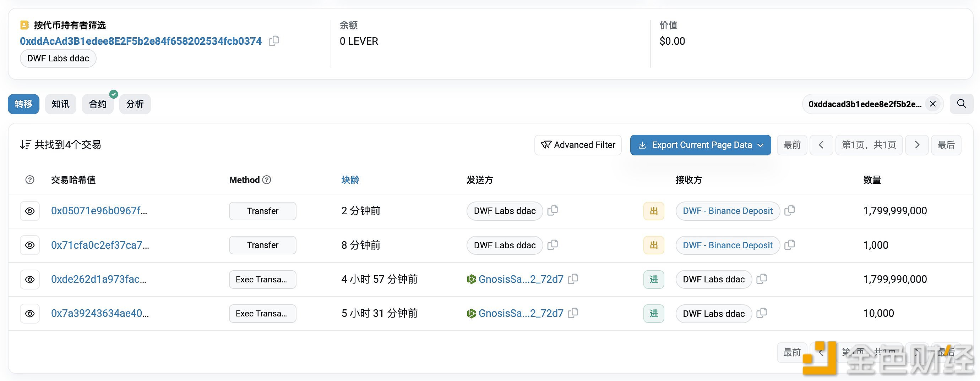
Task: Click Exec Transa... badge in 5 小时 31 row
Action: [262, 314]
